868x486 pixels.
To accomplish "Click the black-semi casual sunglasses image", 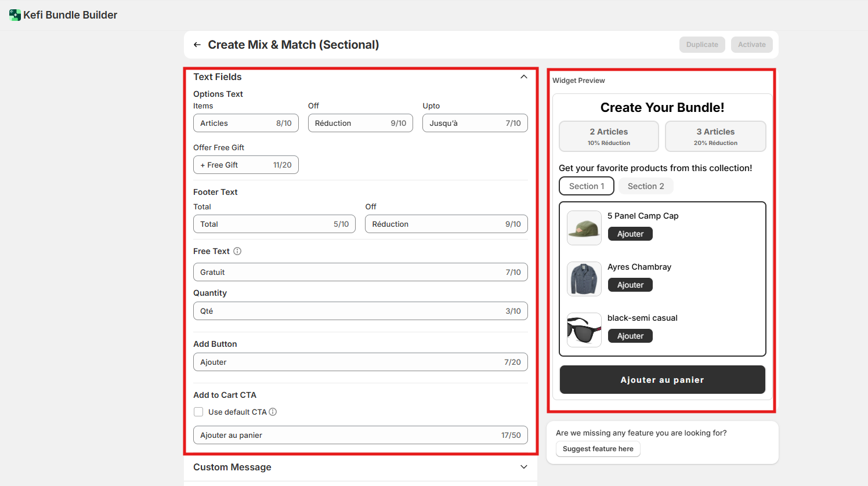I will point(584,330).
